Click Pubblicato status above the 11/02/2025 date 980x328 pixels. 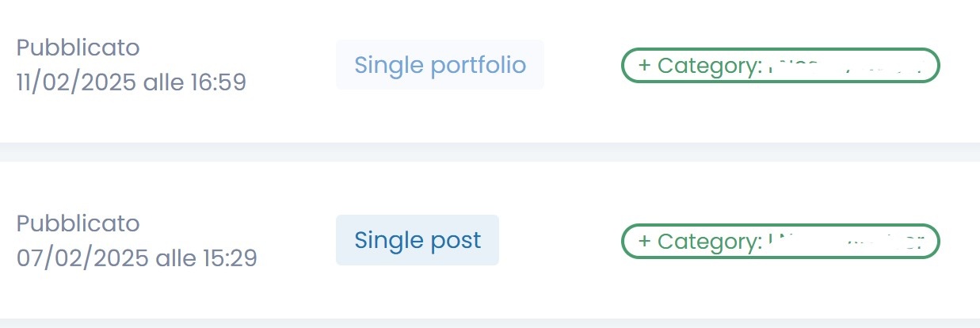point(78,48)
